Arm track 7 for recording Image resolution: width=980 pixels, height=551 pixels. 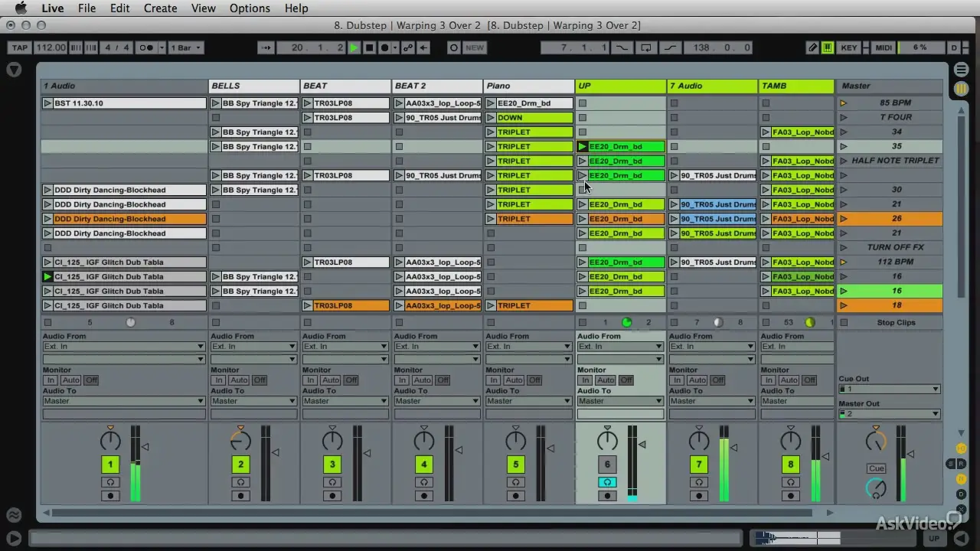pos(699,496)
